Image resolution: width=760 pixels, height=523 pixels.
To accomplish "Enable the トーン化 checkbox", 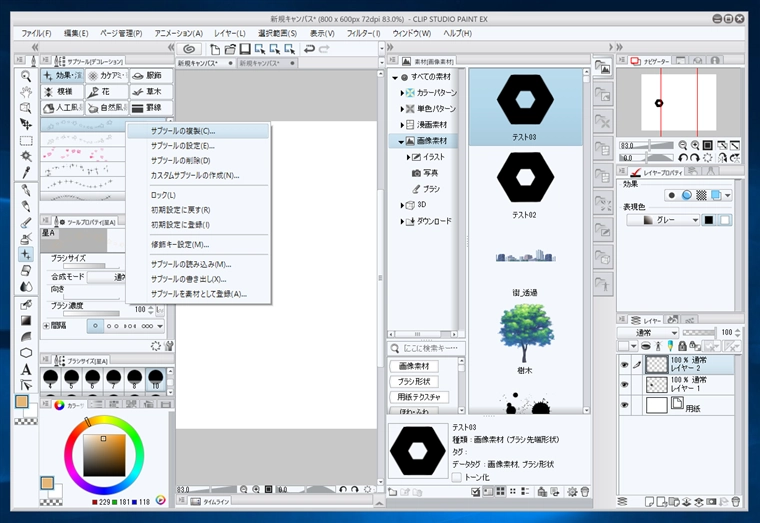I will point(456,477).
